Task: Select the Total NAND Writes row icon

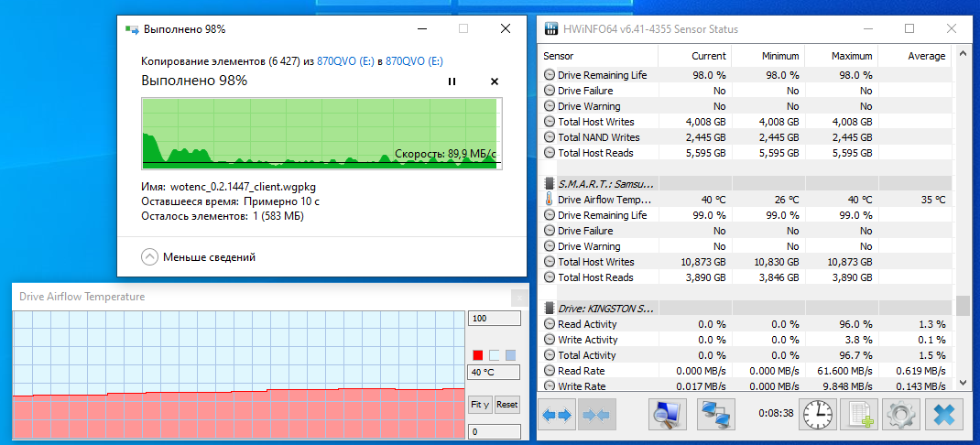Action: (550, 137)
